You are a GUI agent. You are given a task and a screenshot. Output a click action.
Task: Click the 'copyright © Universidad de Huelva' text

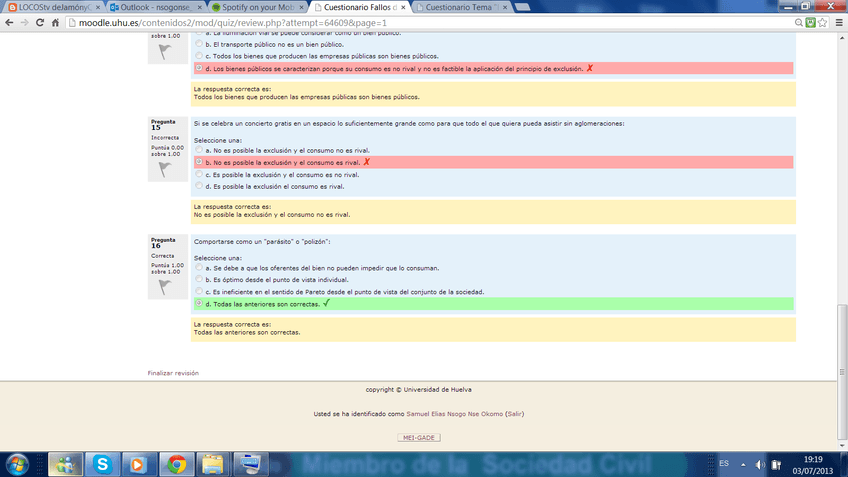[x=418, y=389]
